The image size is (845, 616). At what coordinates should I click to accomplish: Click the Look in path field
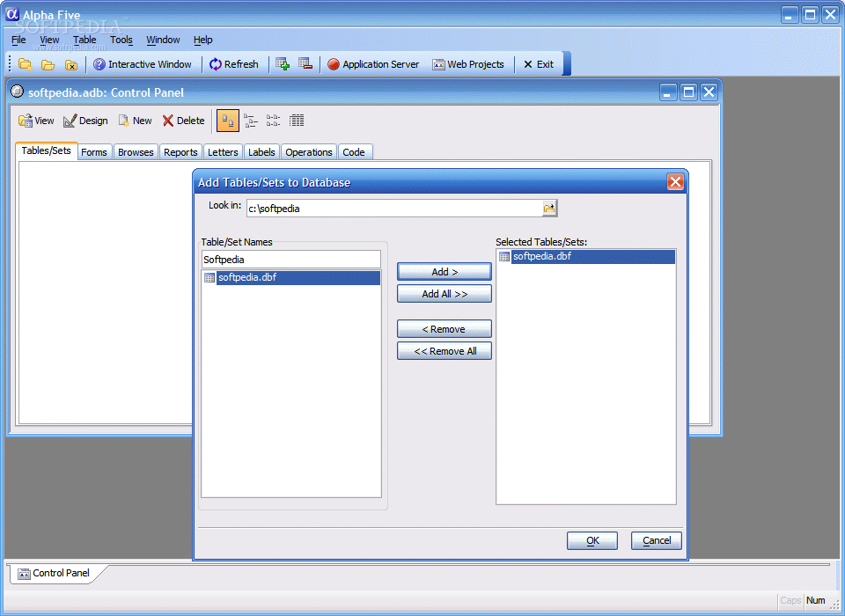tap(394, 209)
